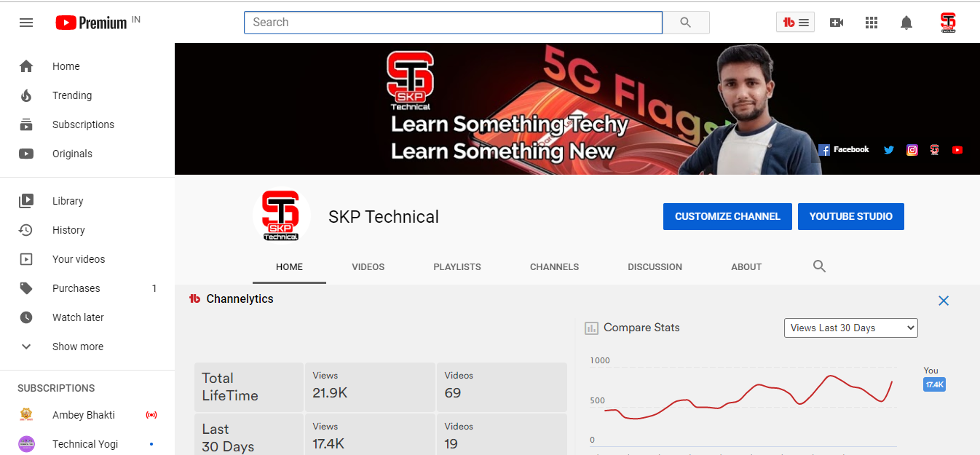Open the TubeBuddy menu in header
This screenshot has width=980, height=455.
[x=795, y=23]
